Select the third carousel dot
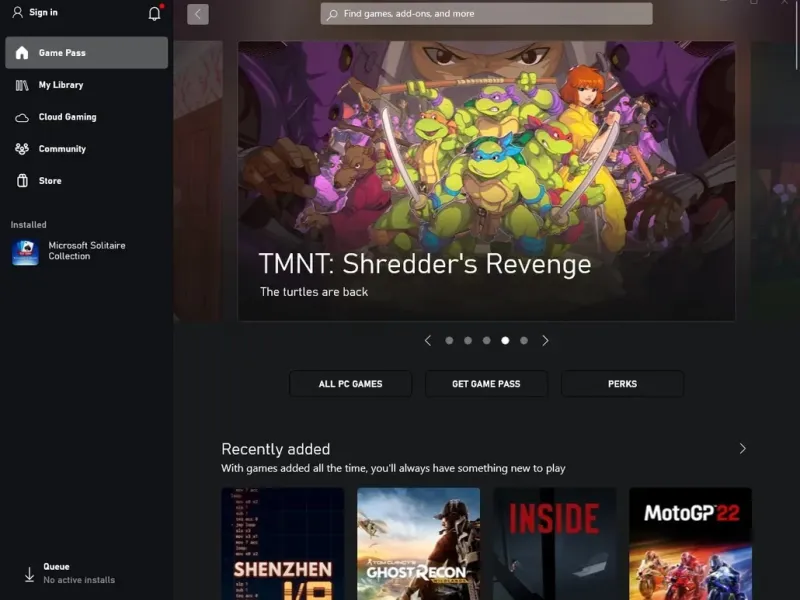The image size is (800, 600). tap(486, 340)
